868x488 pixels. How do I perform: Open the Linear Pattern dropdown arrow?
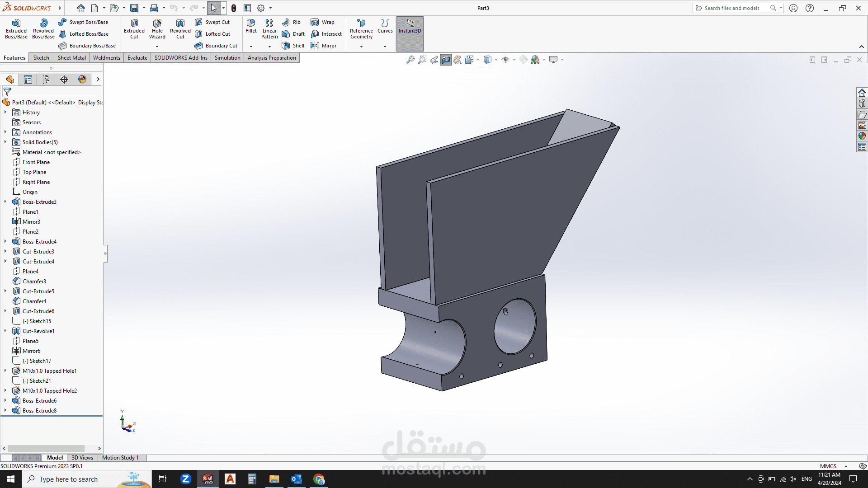point(269,47)
